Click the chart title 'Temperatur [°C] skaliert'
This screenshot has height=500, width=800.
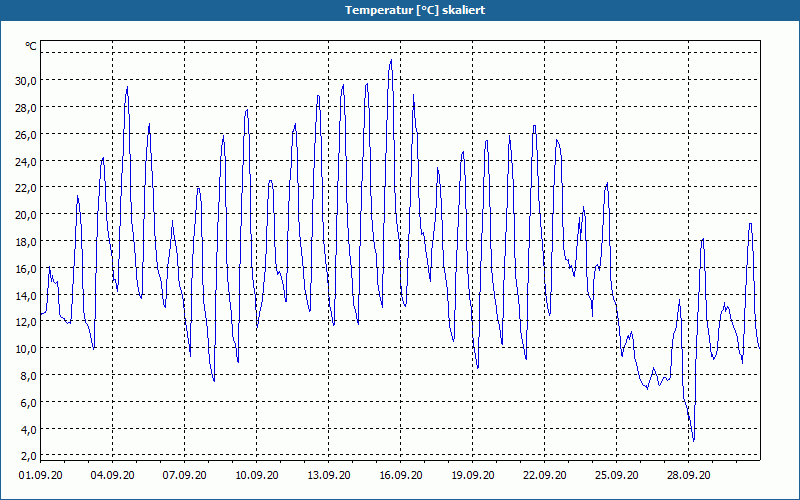click(414, 10)
